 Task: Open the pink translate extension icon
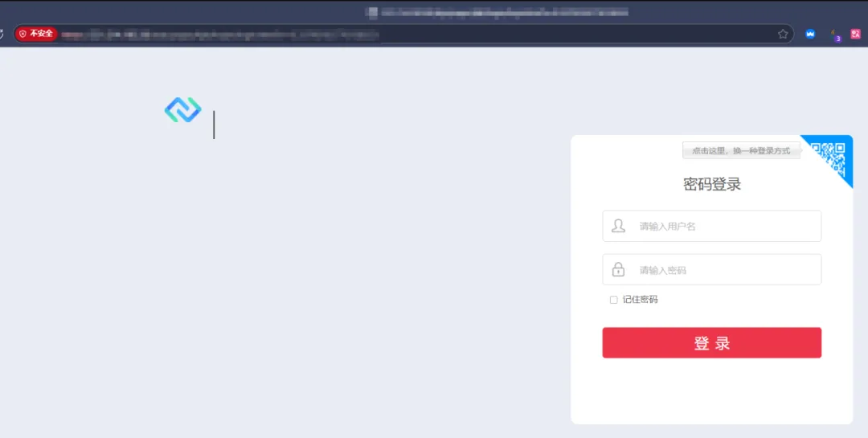tap(856, 35)
